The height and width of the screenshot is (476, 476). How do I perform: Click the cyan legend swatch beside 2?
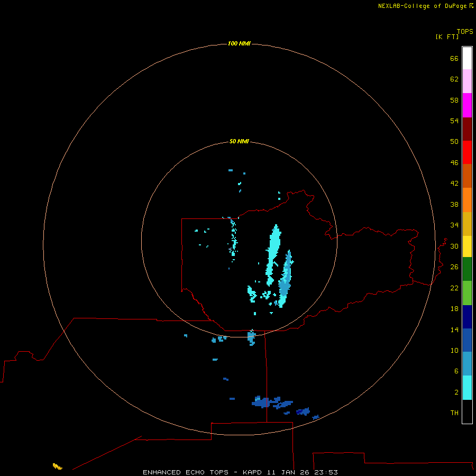tap(467, 388)
